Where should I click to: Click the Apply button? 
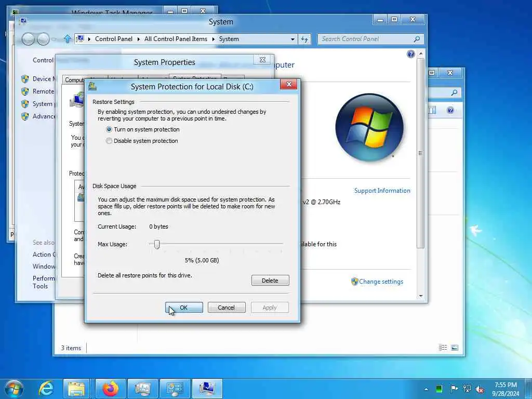[x=270, y=308]
